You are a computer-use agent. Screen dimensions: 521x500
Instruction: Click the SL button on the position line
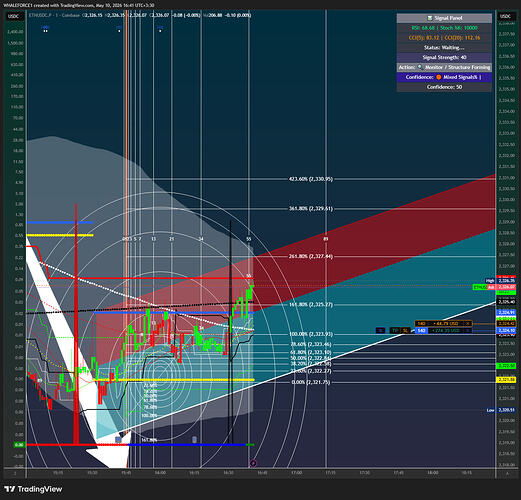[405, 331]
